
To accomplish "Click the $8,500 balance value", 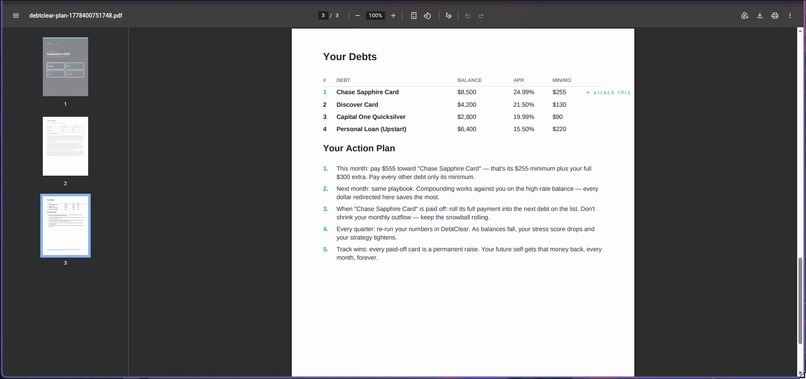I will [x=466, y=92].
